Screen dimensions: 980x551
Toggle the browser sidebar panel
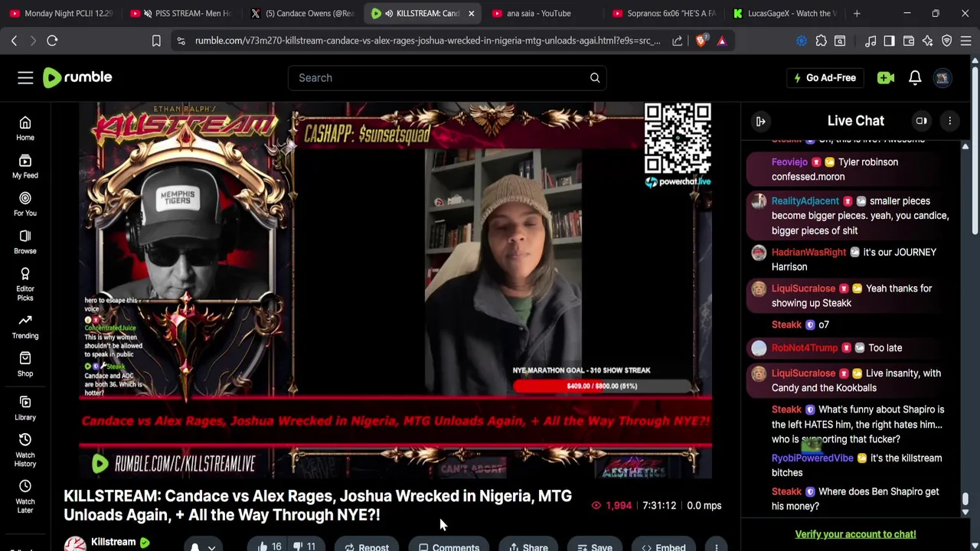click(x=889, y=41)
